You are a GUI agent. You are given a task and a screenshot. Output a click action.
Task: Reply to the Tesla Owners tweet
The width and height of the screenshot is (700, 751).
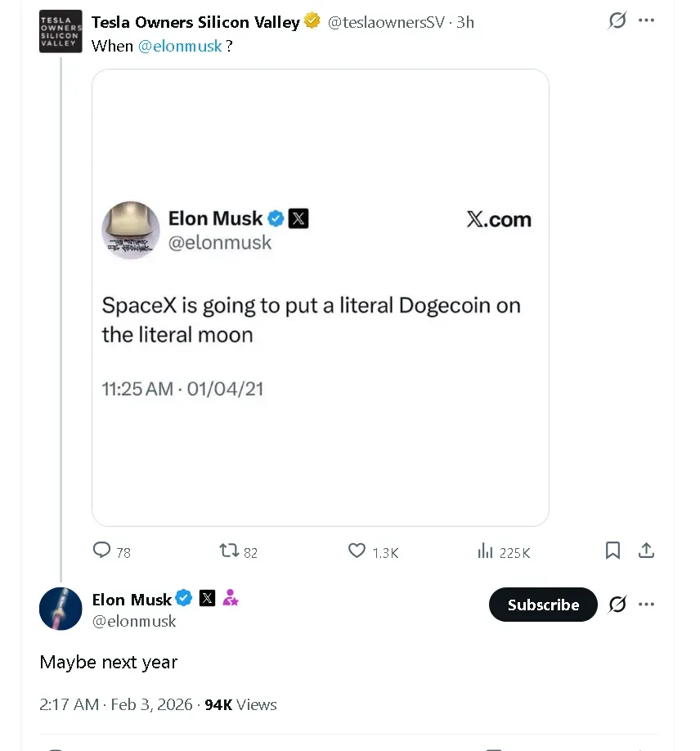(101, 551)
